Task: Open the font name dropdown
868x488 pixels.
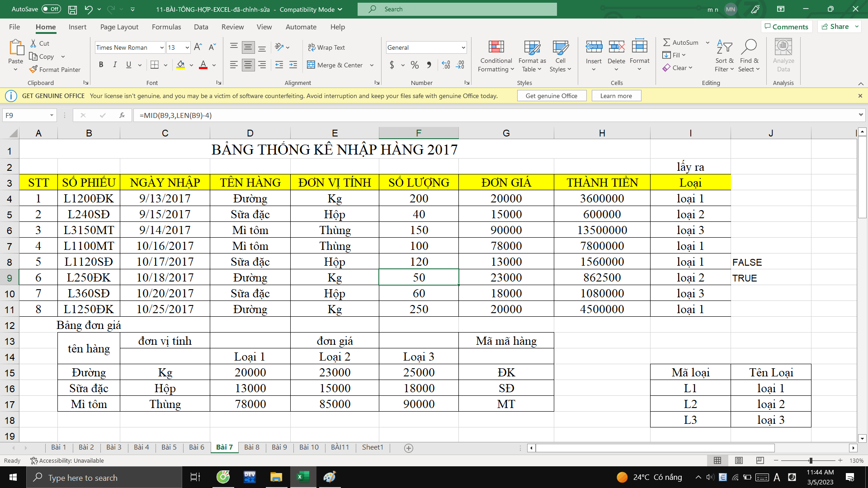Action: pyautogui.click(x=162, y=47)
